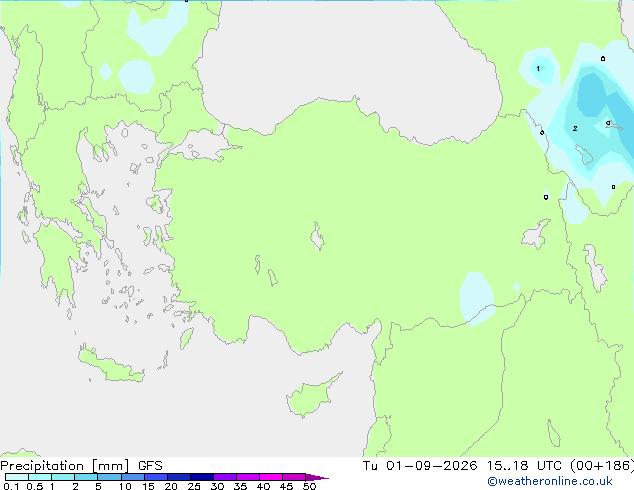Click the legend arrow tip above 50 mm
Screen dimensions: 634x490
[317, 477]
